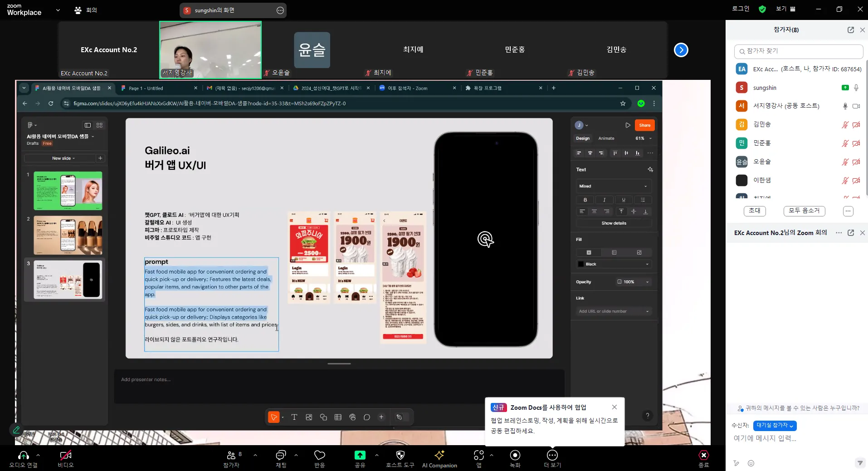
Task: Click the Add presenter notes area
Action: 339,386
